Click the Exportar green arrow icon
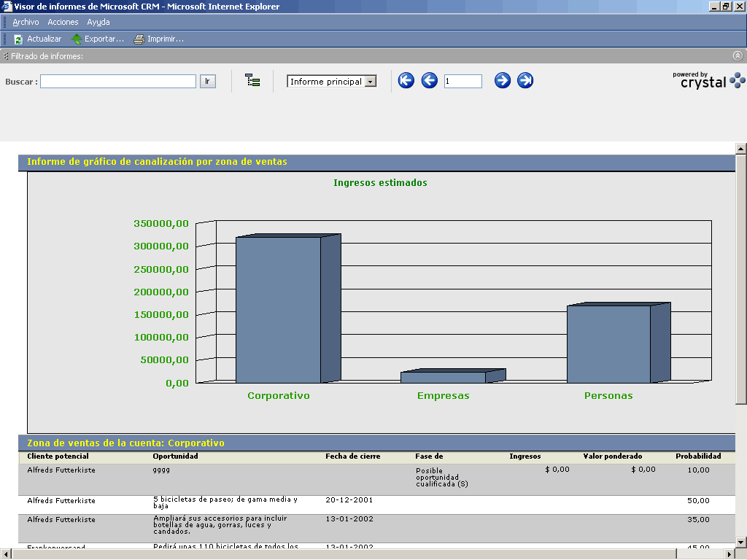The width and height of the screenshot is (747, 560). click(77, 39)
